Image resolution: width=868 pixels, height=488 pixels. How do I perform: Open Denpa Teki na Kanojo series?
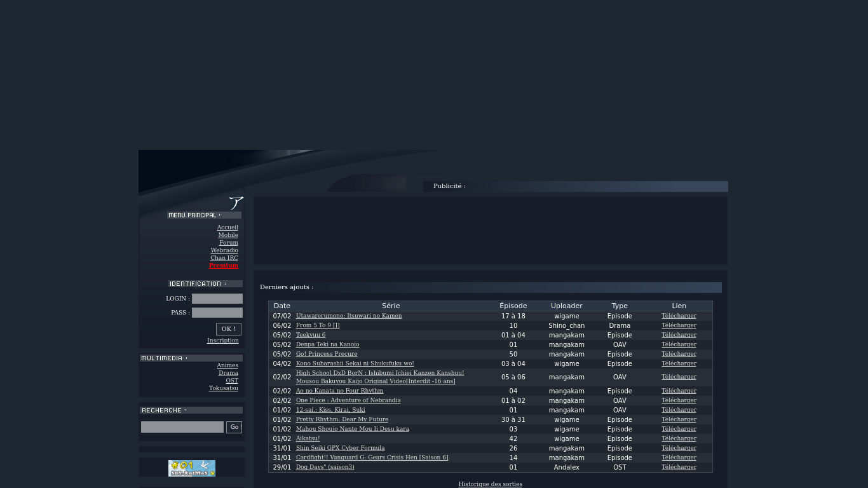click(x=327, y=344)
